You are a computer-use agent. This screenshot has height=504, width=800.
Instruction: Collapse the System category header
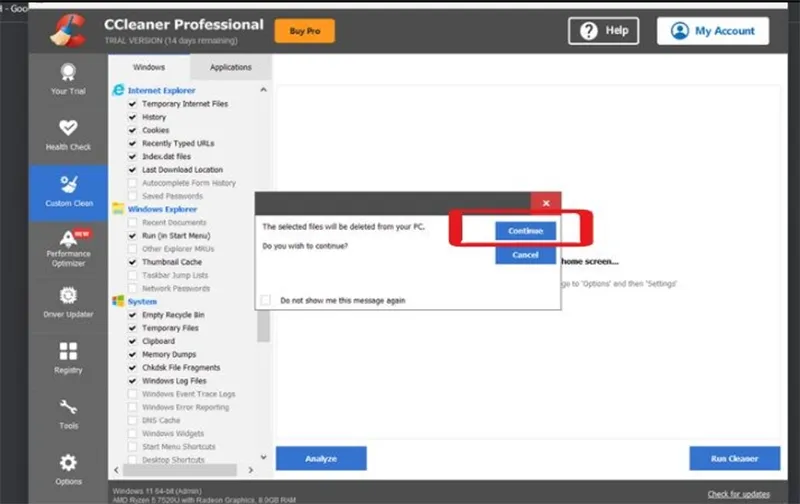point(142,301)
